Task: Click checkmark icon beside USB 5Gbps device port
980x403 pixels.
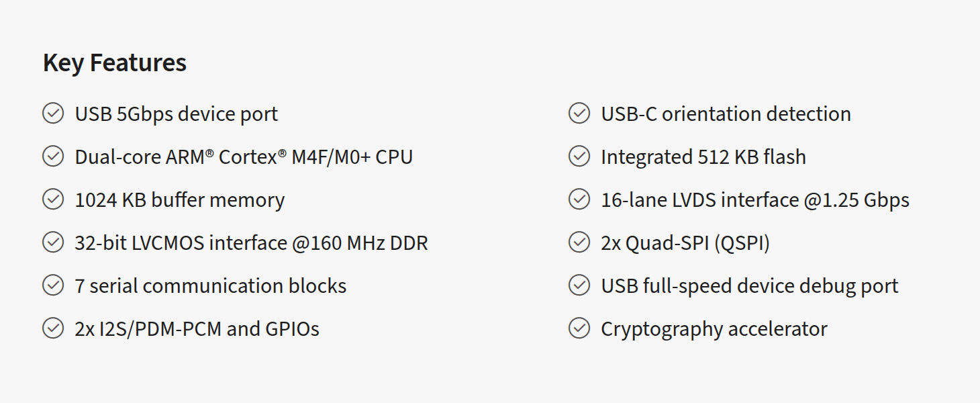Action: (x=53, y=114)
